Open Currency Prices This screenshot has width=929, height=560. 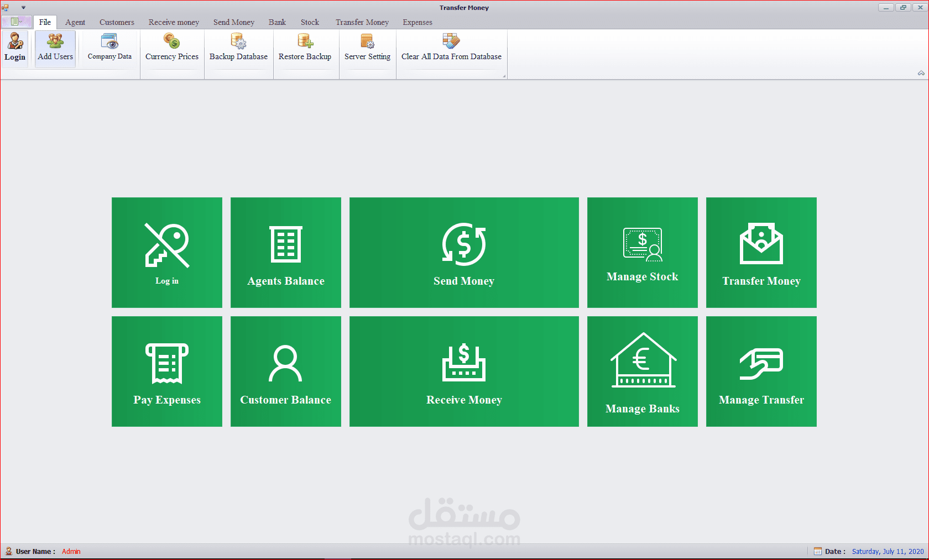(172, 48)
